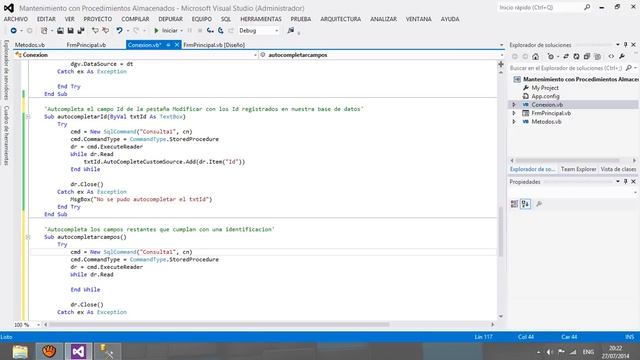Open the zoom 100 % dropdown
The image size is (640, 360).
(x=38, y=325)
